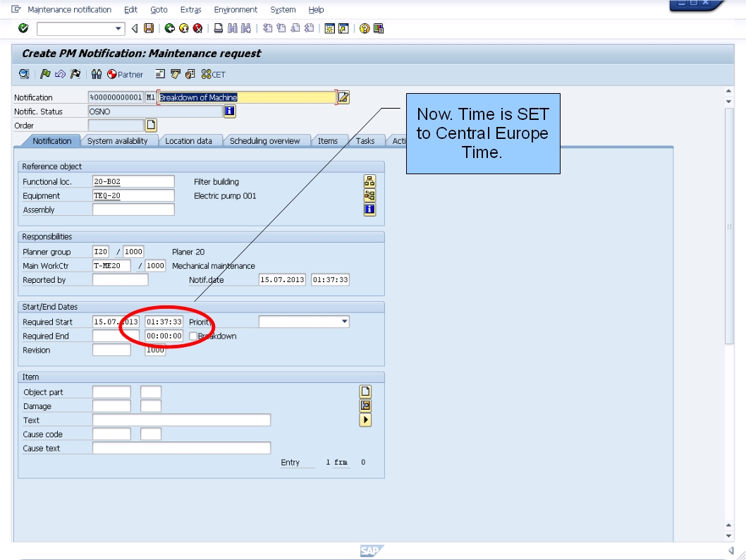
Task: Collapse the command field with left triangle
Action: pyautogui.click(x=135, y=28)
